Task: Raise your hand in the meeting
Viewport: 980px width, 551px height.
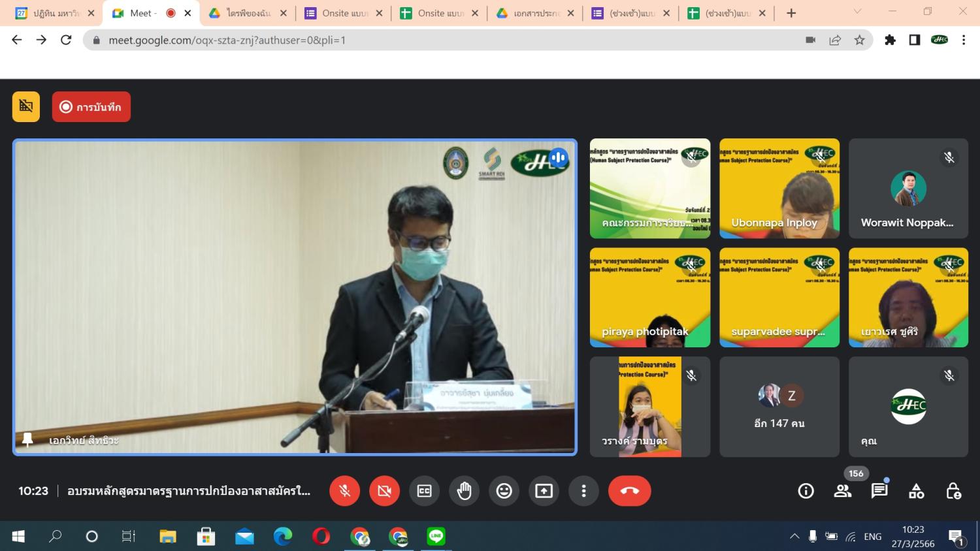Action: (464, 491)
